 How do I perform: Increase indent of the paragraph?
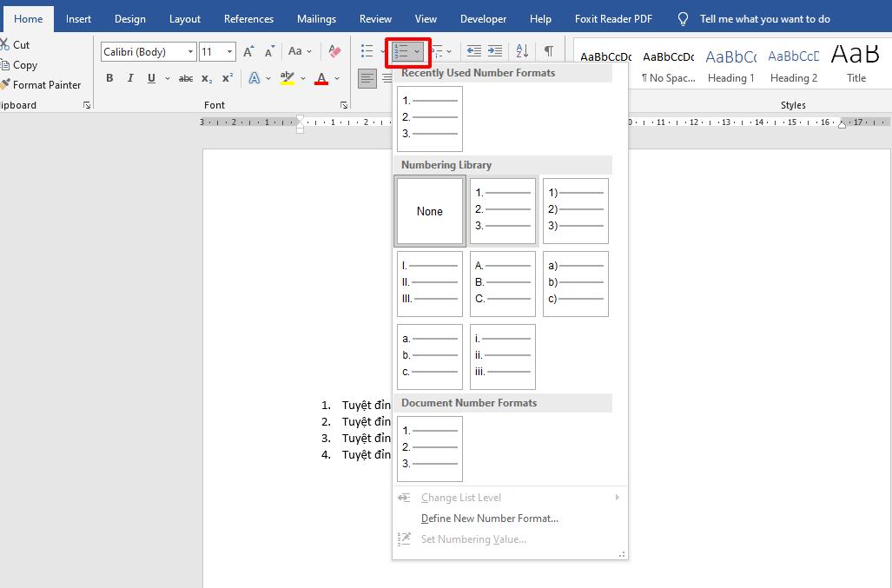coord(495,52)
